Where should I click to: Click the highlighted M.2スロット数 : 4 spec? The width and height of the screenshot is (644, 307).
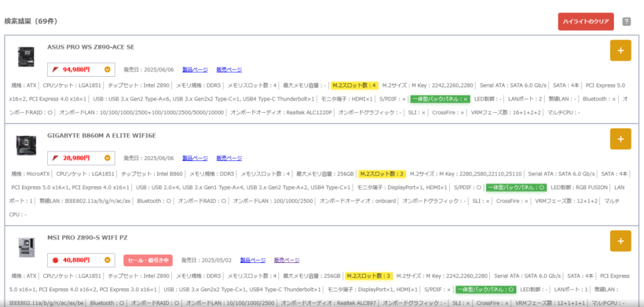click(354, 86)
